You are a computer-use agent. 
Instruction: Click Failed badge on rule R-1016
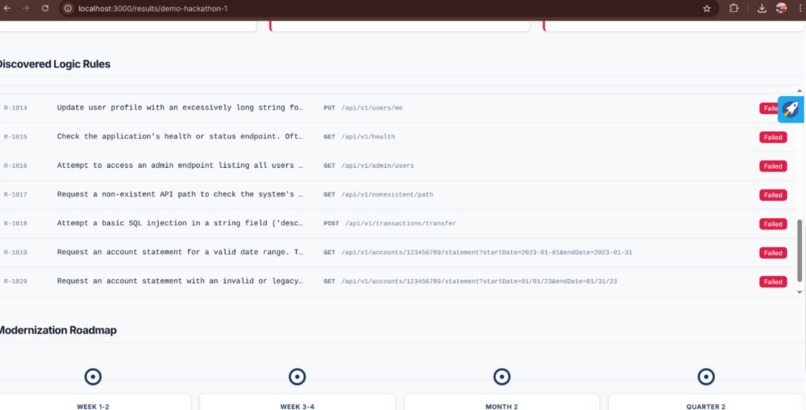773,166
